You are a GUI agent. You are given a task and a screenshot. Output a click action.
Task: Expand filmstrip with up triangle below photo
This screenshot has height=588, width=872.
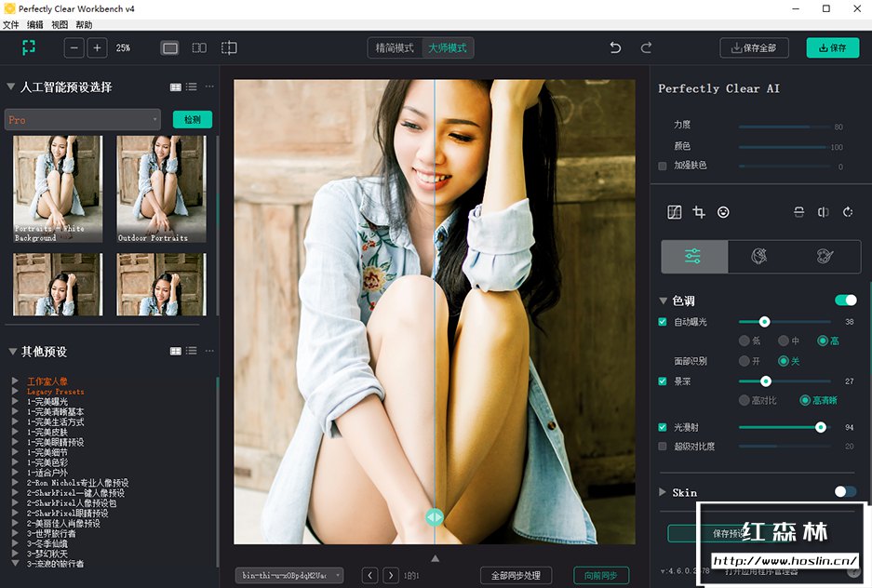[435, 558]
